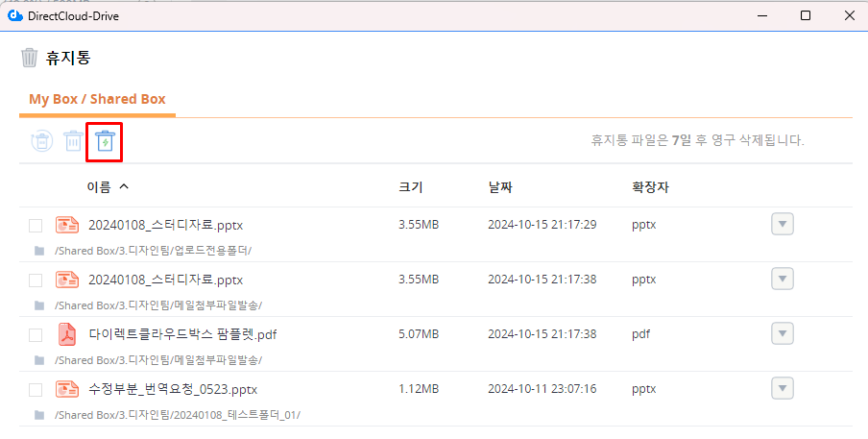Open the dropdown menu for 1.12MB pptx row
The width and height of the screenshot is (868, 439).
782,389
